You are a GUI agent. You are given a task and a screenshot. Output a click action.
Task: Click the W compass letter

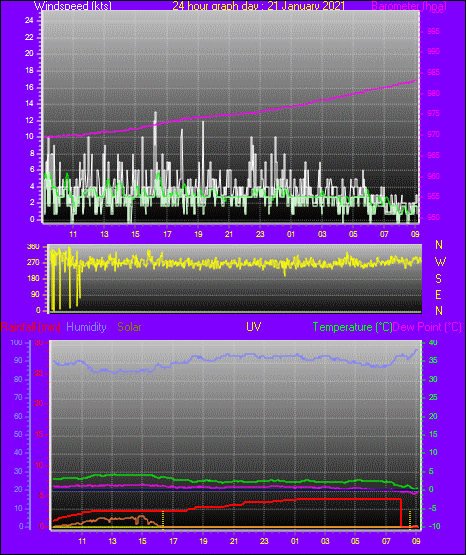click(x=440, y=262)
